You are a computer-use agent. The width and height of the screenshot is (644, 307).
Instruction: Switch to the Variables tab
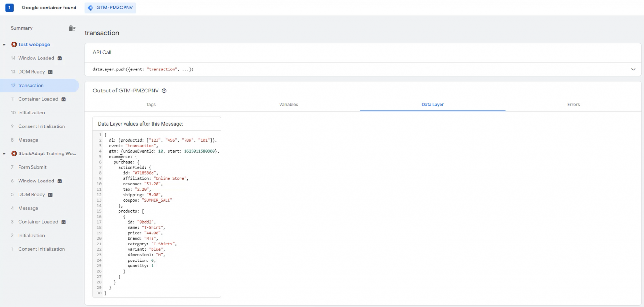pyautogui.click(x=288, y=104)
